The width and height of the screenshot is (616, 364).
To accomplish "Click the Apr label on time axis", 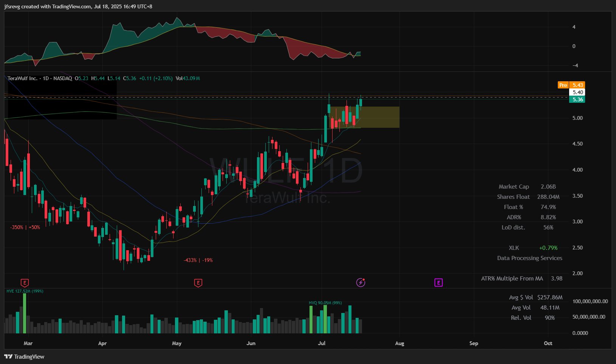I will coord(102,343).
